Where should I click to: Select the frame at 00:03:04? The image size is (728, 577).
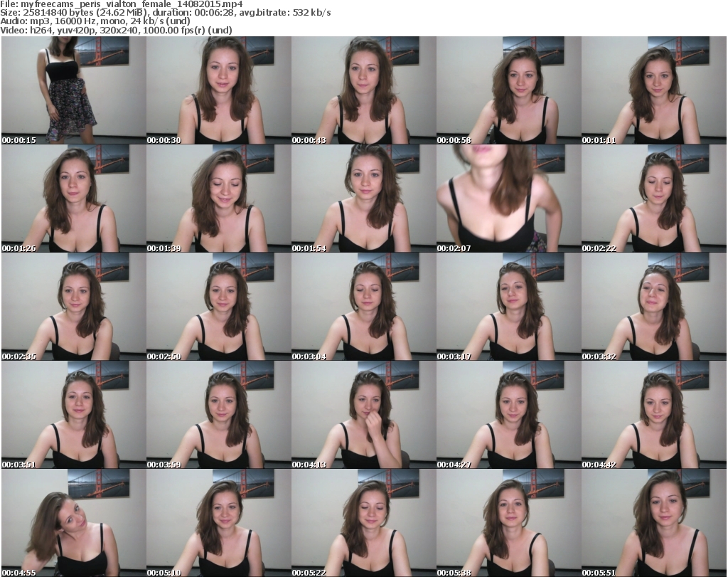[363, 307]
